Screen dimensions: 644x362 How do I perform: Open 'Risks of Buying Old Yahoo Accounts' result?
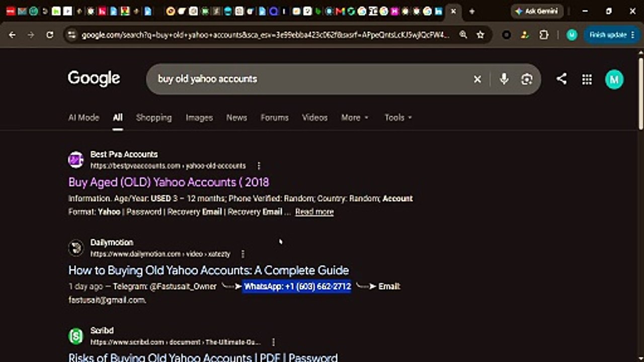(x=203, y=357)
